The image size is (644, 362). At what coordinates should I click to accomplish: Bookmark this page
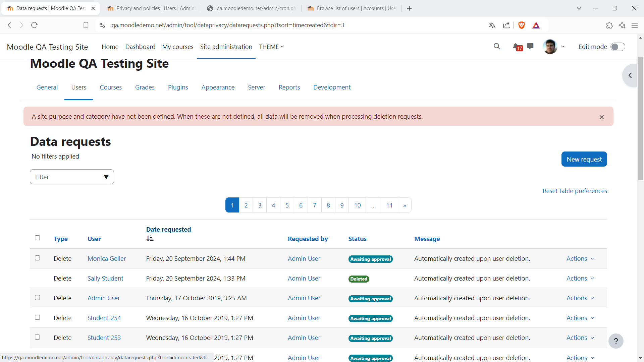[86, 25]
